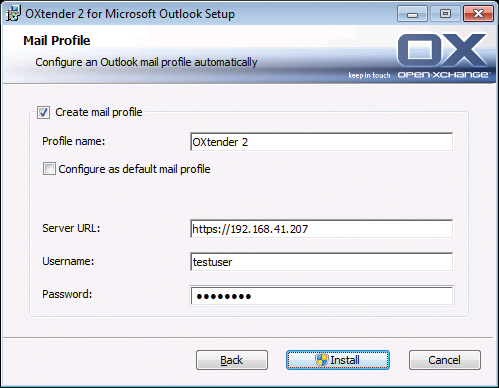Minimize the setup window
Viewport: 499px width, 388px height.
(x=412, y=14)
